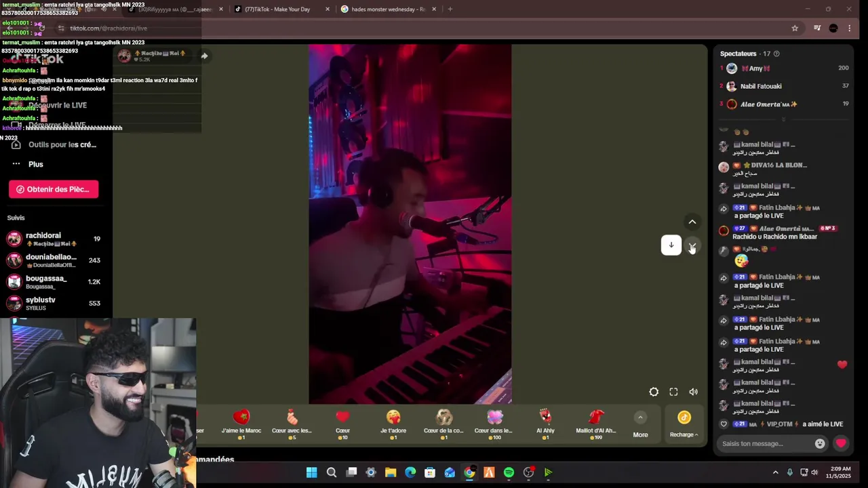Open the live player settings gear

click(654, 392)
